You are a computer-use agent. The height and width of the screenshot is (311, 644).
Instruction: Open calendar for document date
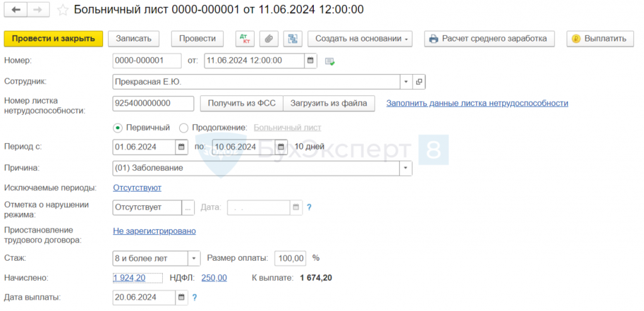click(x=311, y=61)
